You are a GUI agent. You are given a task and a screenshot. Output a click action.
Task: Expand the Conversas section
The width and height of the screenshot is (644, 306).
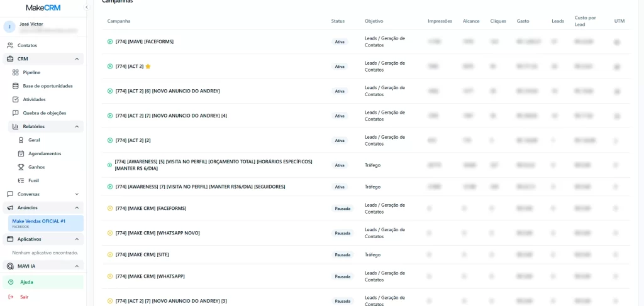tap(77, 194)
